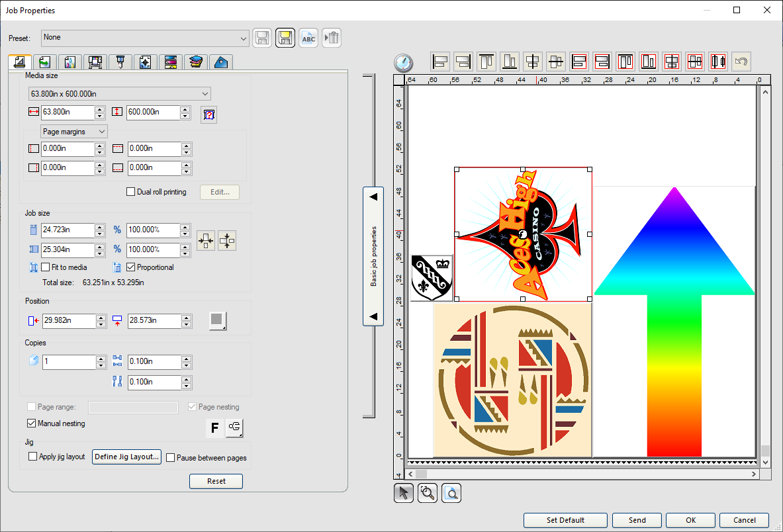783x532 pixels.
Task: Click the rename preset ABC icon
Action: point(308,38)
